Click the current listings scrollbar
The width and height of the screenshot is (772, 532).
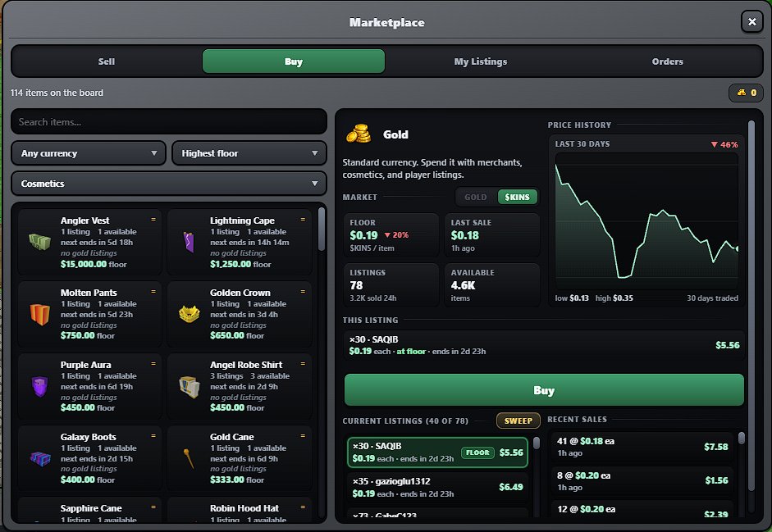coord(537,443)
